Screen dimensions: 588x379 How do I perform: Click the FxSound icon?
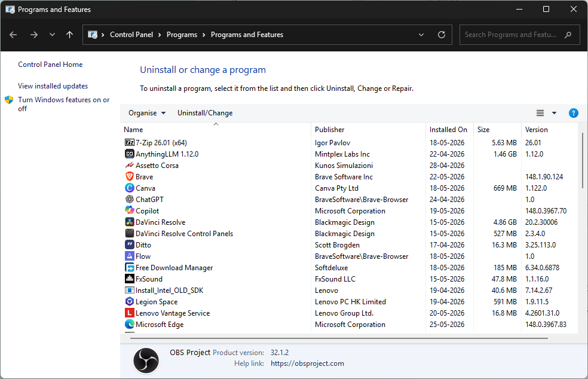pyautogui.click(x=130, y=279)
